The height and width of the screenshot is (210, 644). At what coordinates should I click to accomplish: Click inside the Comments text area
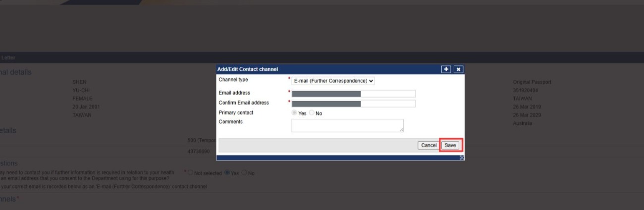pyautogui.click(x=347, y=125)
